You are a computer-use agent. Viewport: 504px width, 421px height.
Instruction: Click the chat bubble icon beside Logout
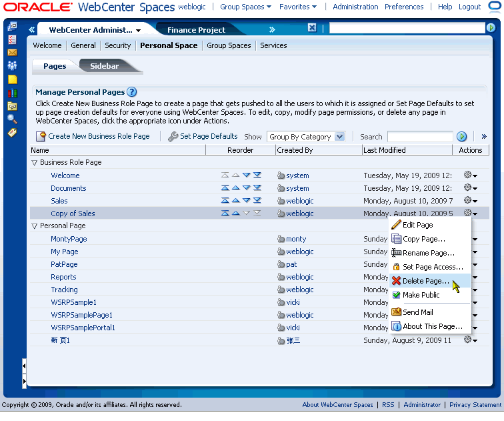click(x=495, y=7)
